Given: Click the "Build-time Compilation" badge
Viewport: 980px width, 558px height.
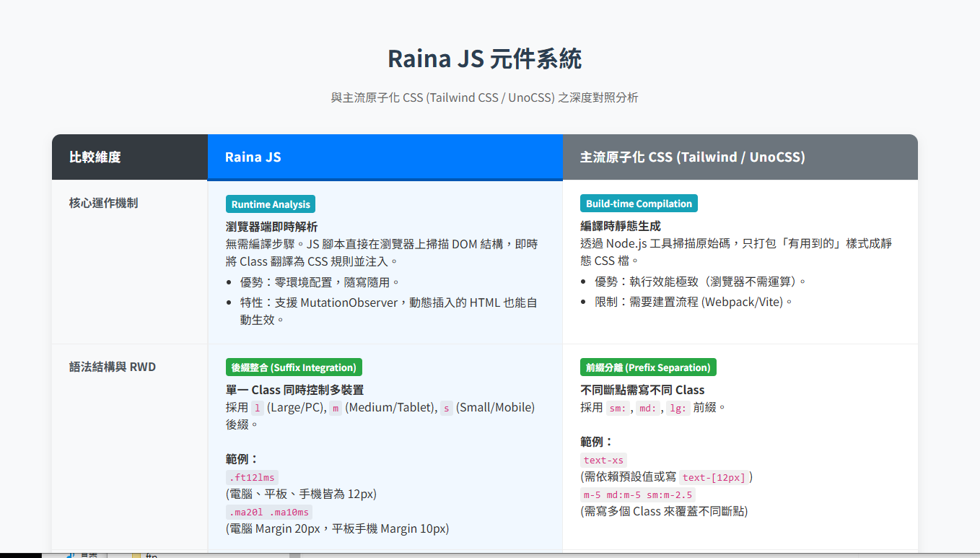Looking at the screenshot, I should (639, 204).
